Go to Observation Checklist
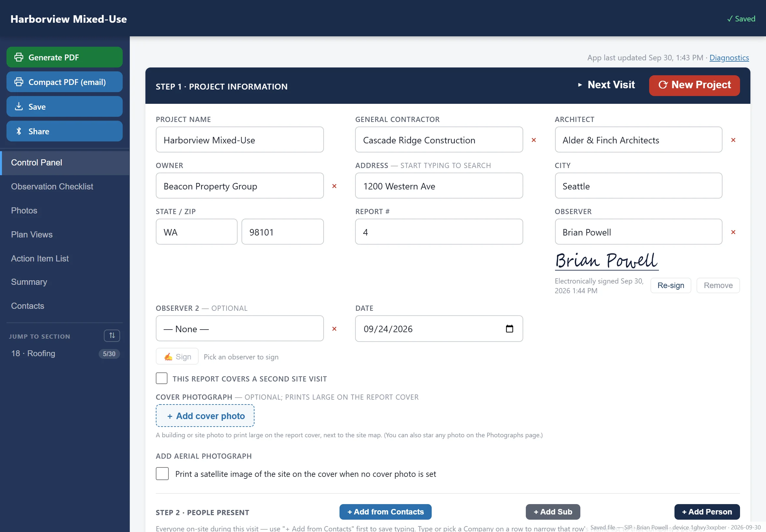Image resolution: width=766 pixels, height=532 pixels. [65, 187]
